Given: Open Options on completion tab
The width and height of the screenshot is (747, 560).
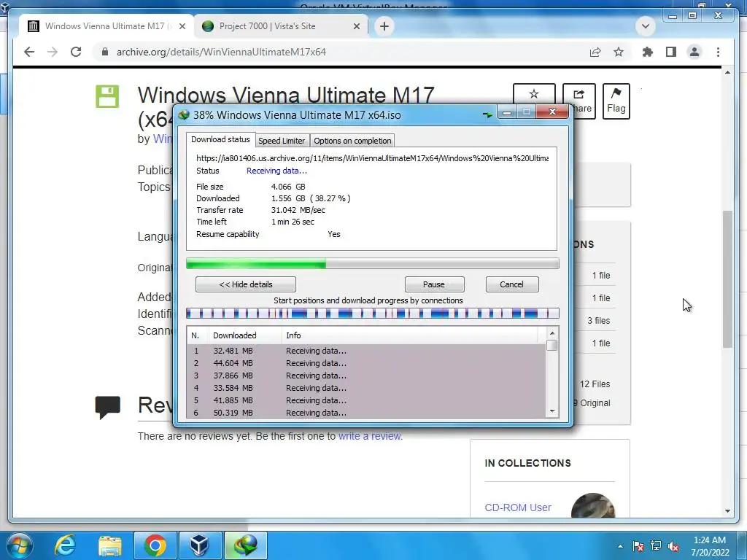Looking at the screenshot, I should pos(352,141).
